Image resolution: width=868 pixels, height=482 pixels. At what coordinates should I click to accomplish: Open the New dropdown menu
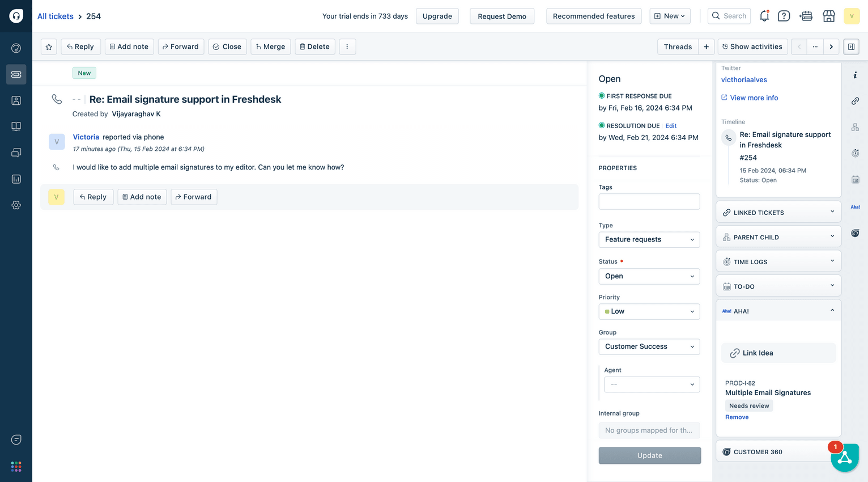coord(669,16)
